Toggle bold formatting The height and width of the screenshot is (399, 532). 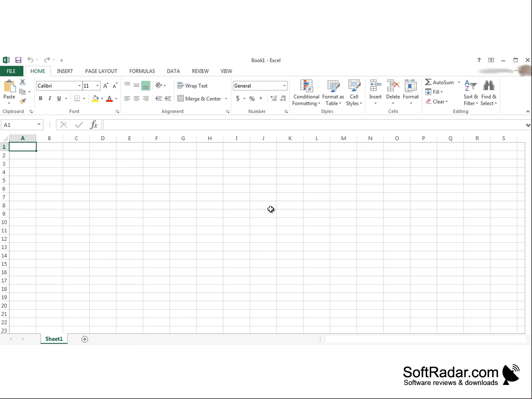(x=40, y=99)
